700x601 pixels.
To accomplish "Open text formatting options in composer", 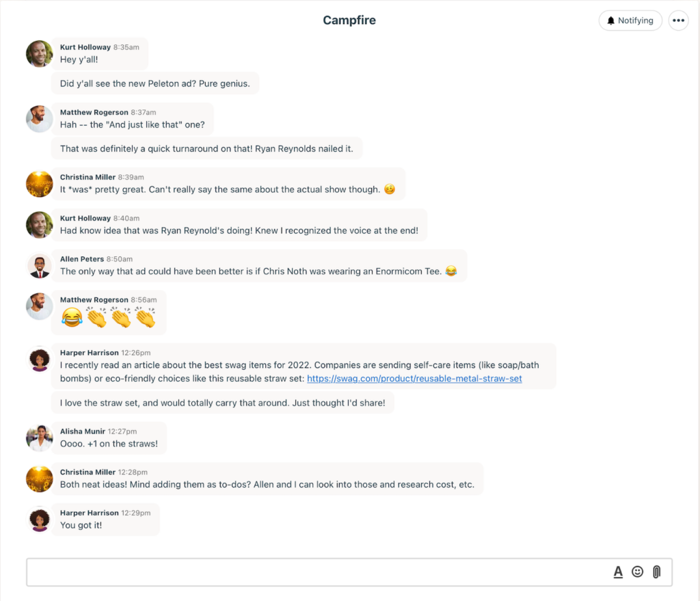I will tap(618, 572).
